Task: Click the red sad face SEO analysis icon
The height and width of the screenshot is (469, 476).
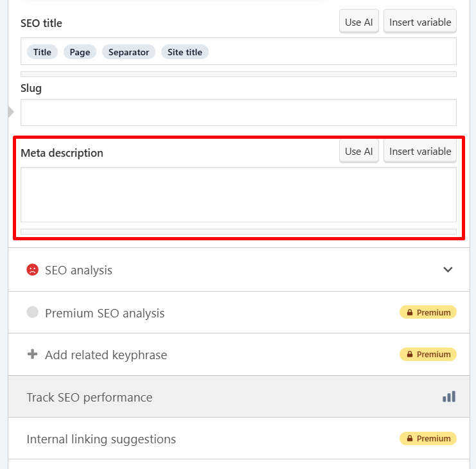Action: [x=33, y=270]
